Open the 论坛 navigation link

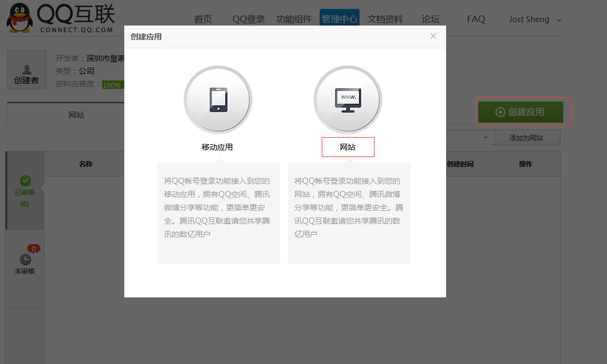click(x=431, y=19)
